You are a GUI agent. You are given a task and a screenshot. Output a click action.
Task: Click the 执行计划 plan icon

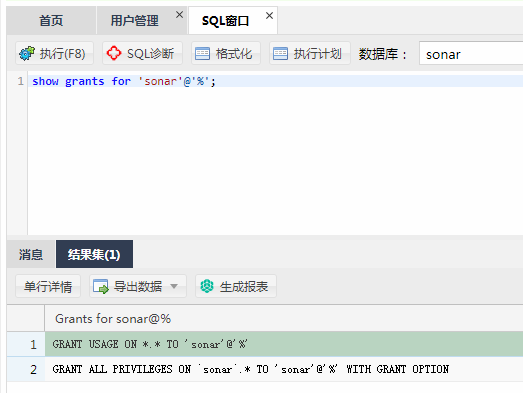(x=280, y=54)
